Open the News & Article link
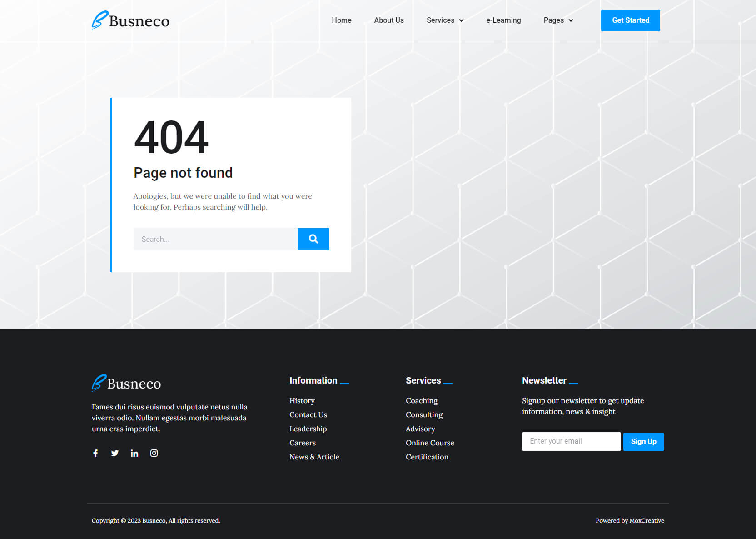The image size is (756, 539). 314,457
